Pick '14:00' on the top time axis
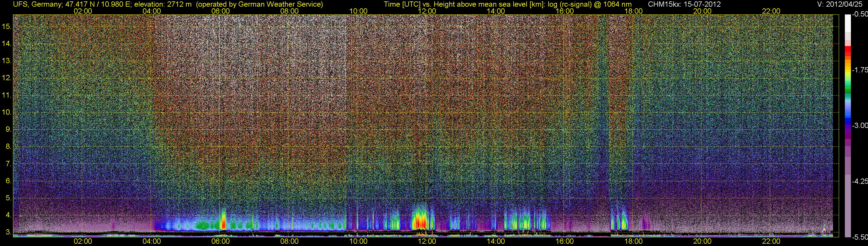The height and width of the screenshot is (246, 868). pos(496,11)
